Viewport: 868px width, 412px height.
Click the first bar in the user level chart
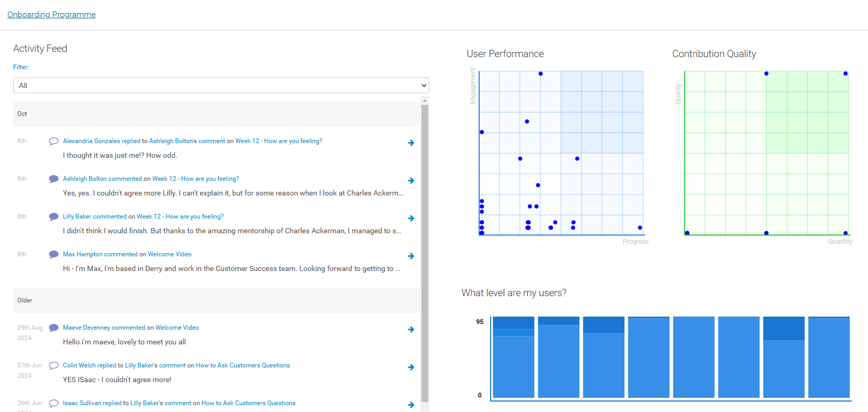click(x=513, y=356)
